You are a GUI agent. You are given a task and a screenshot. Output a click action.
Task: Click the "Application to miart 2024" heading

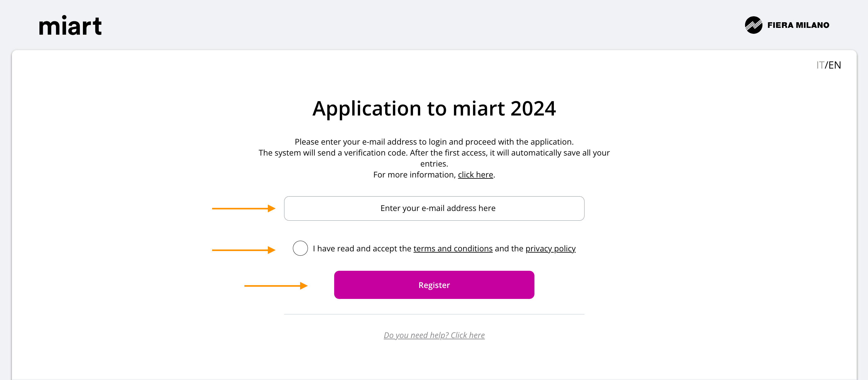(434, 109)
